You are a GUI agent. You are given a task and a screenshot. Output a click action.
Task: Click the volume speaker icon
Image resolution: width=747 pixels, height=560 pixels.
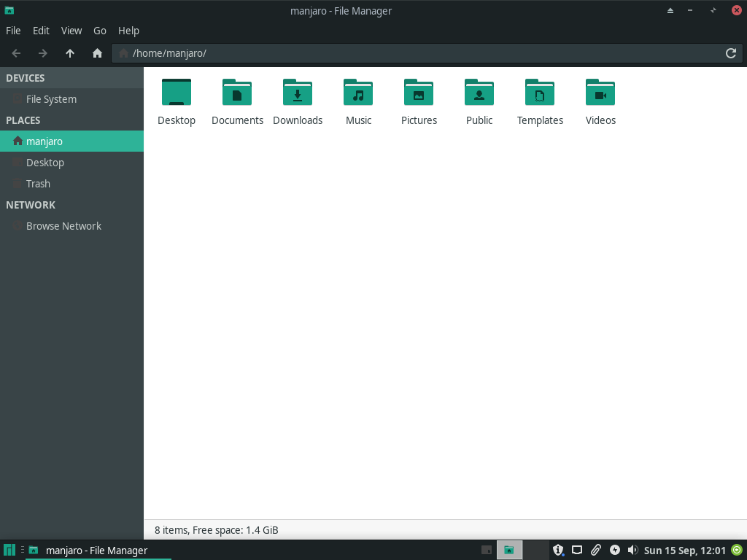click(632, 550)
